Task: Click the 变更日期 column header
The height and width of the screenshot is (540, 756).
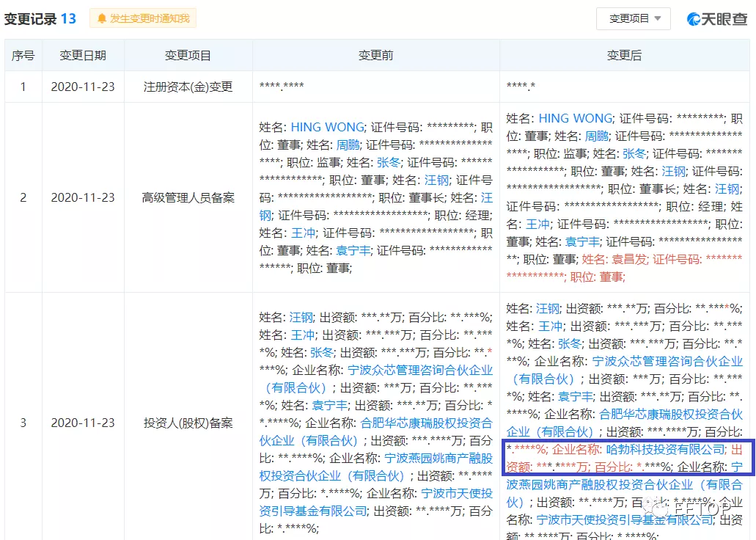Action: click(x=83, y=56)
